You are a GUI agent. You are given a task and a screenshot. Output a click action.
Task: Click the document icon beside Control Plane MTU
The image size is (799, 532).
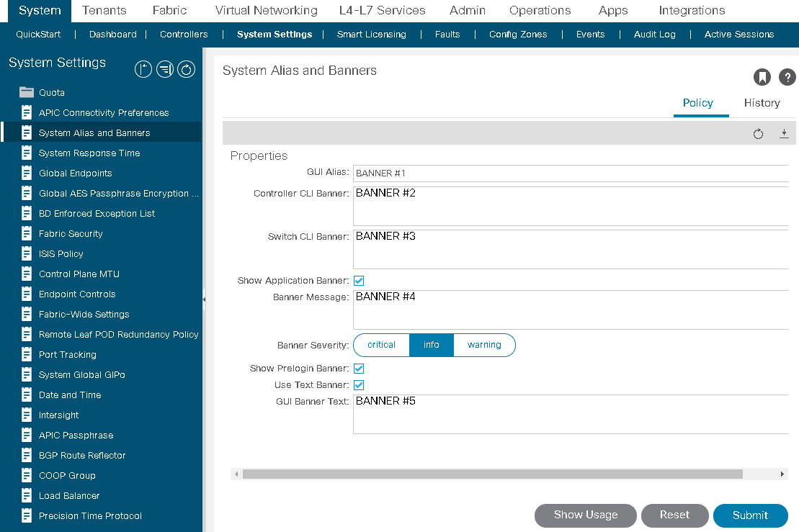27,274
